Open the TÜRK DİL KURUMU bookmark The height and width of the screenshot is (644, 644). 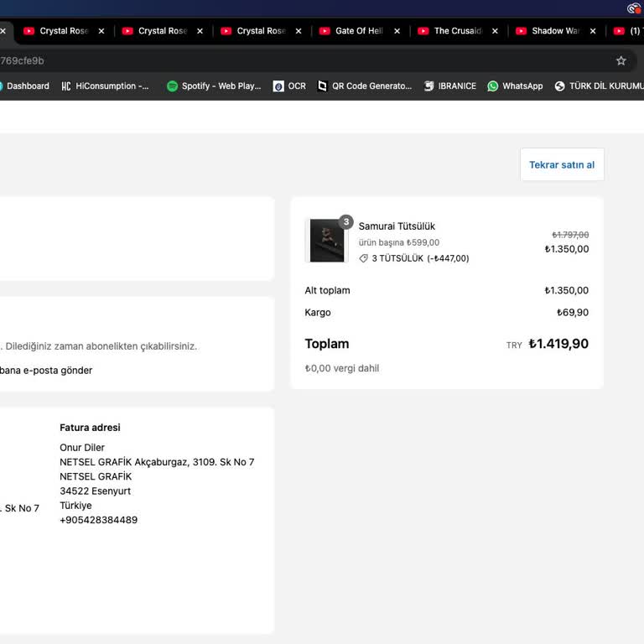599,86
